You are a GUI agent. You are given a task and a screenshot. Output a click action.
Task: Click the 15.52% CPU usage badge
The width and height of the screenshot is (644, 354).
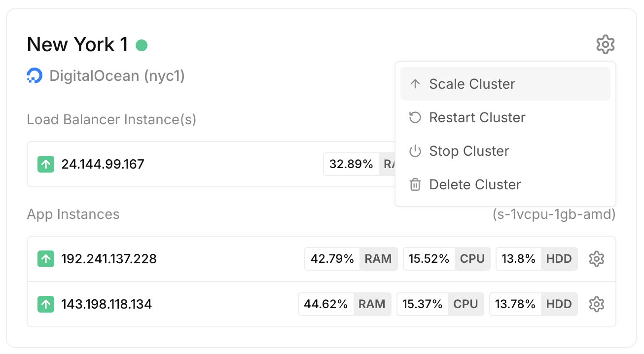click(447, 259)
